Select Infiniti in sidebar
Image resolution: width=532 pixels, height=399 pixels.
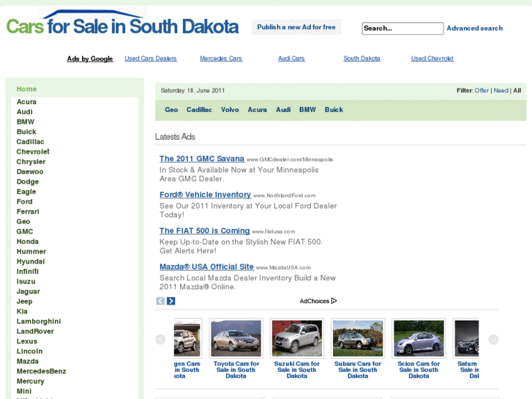[28, 272]
